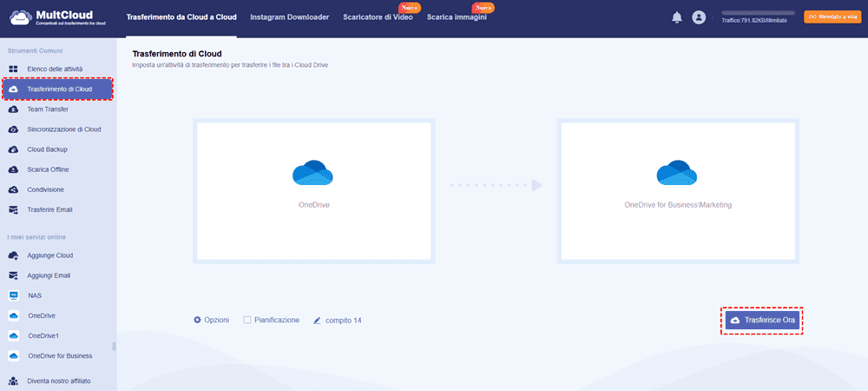Select destination box OneDrive for Business\Marketing

(678, 190)
